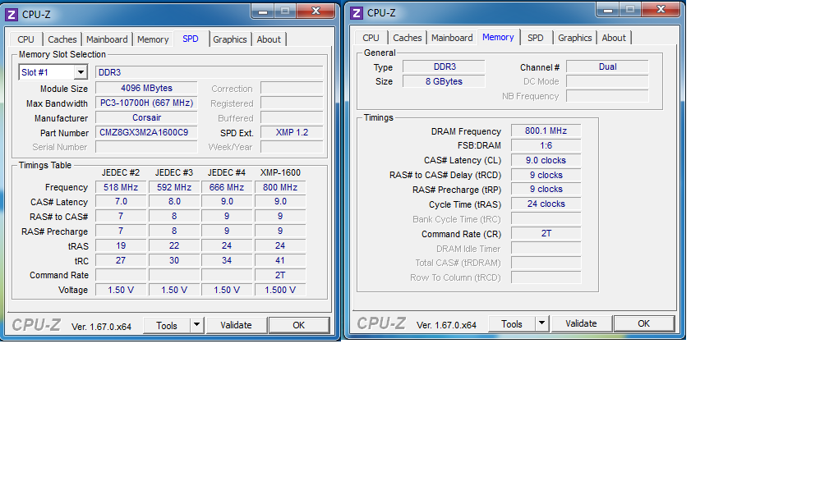Click Max Bandwidth value PC3-10700H (667 MHz)

coord(146,103)
